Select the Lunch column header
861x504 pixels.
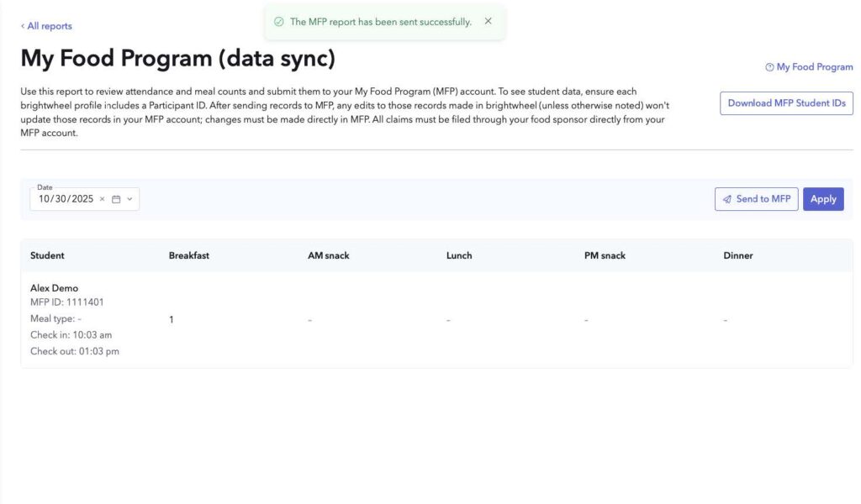pyautogui.click(x=459, y=255)
